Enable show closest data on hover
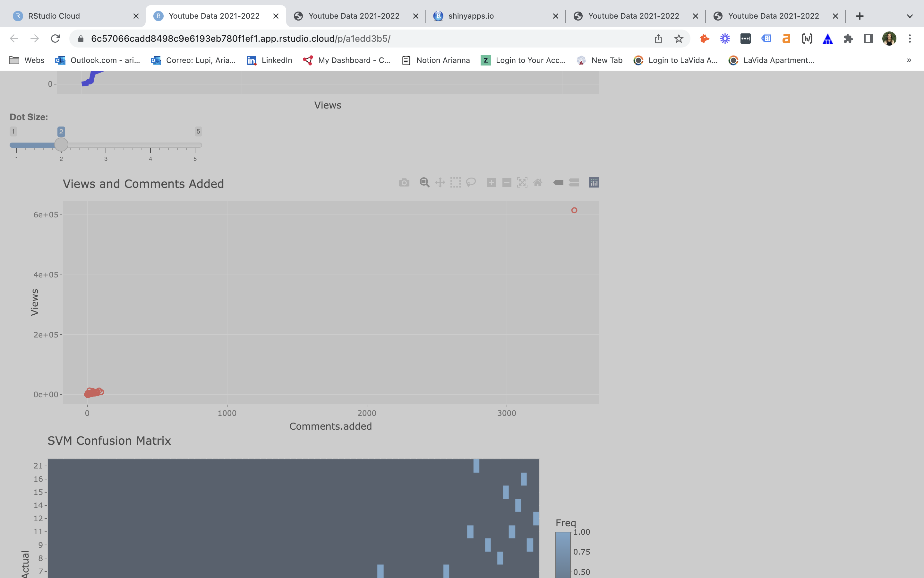The width and height of the screenshot is (924, 578). click(558, 183)
